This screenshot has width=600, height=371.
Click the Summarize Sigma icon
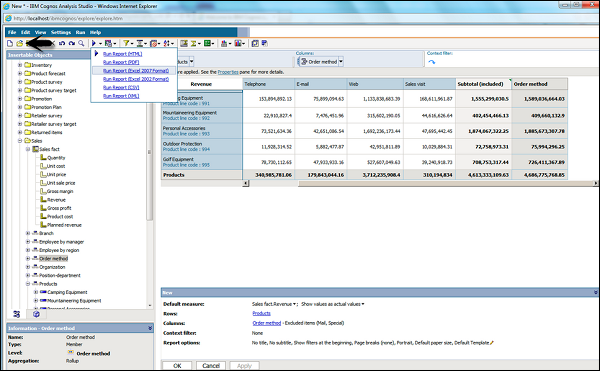[194, 44]
